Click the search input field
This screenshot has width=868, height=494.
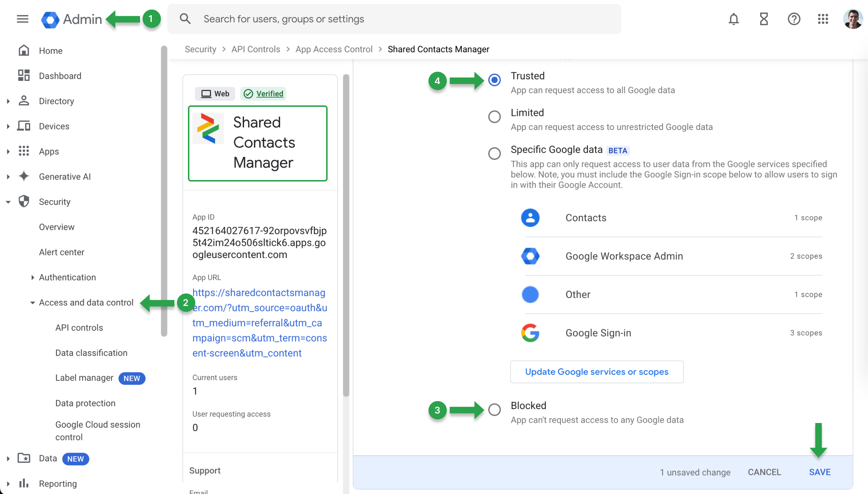click(x=394, y=19)
